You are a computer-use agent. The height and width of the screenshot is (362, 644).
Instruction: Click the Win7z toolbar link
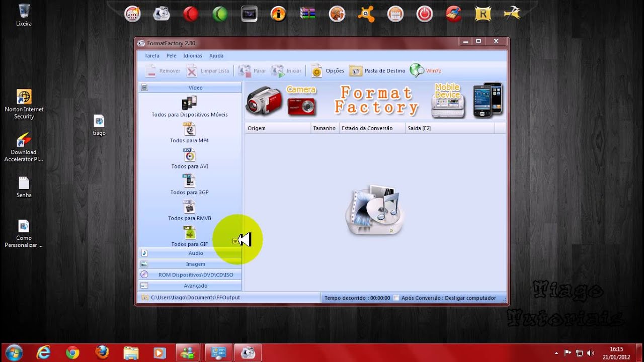click(x=426, y=71)
